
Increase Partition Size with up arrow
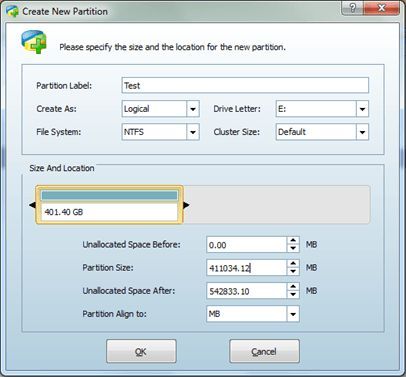pos(293,264)
